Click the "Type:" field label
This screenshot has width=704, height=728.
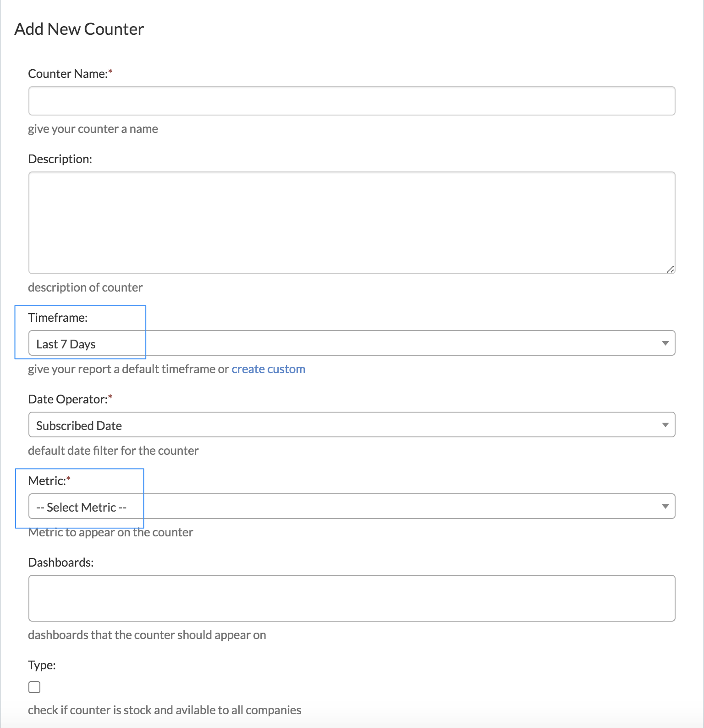(x=42, y=665)
